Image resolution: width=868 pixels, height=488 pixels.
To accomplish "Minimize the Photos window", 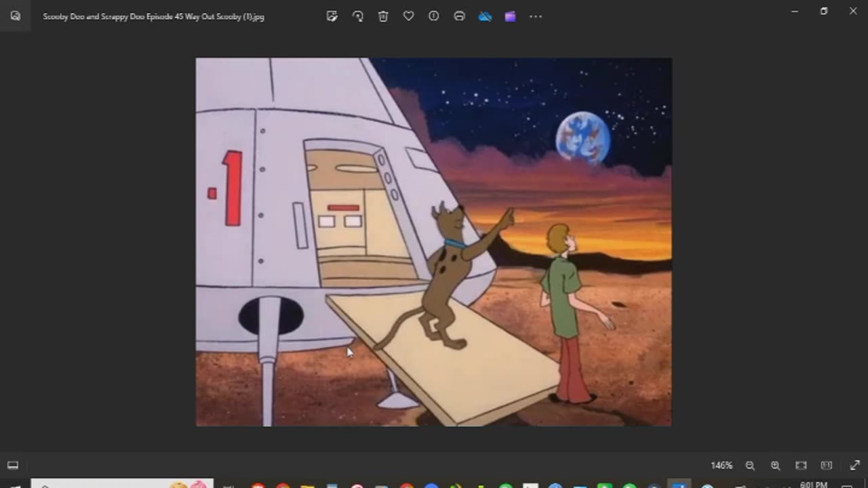I will click(x=794, y=12).
